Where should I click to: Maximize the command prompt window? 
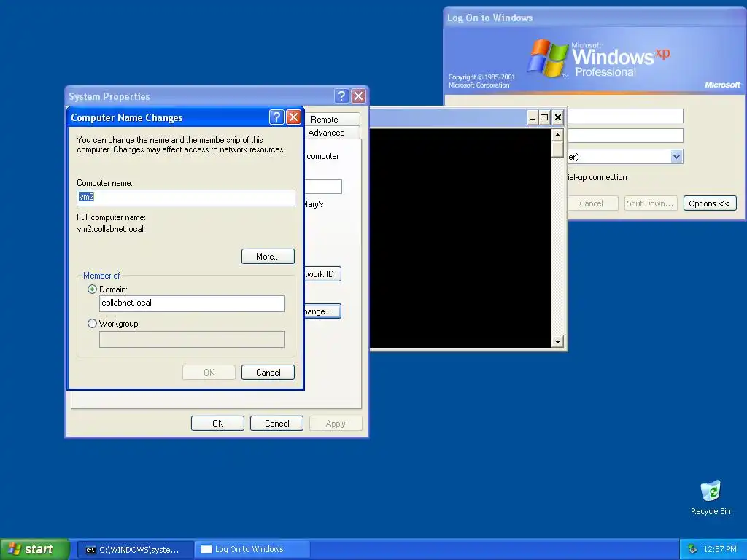544,117
